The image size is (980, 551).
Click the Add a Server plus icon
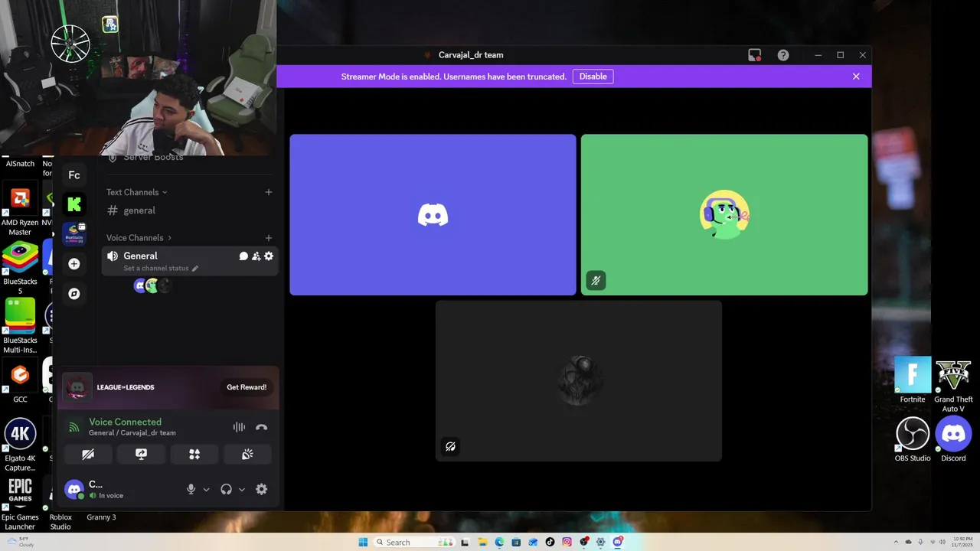pos(74,264)
